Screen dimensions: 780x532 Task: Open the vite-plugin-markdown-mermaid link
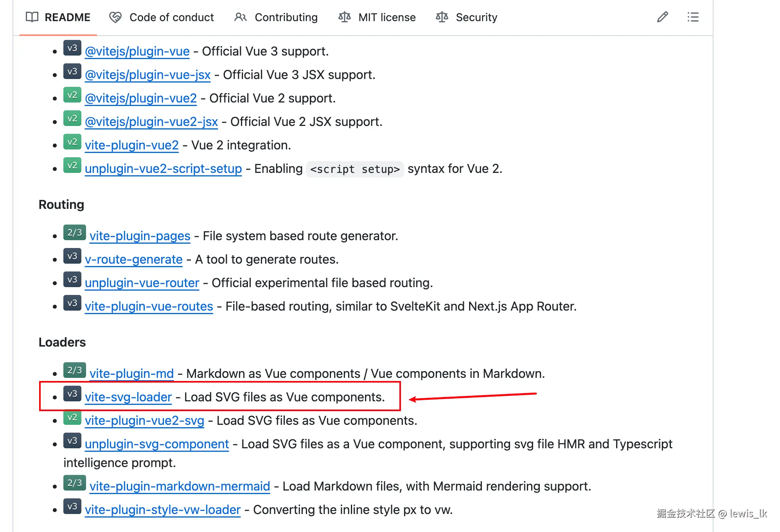(180, 486)
